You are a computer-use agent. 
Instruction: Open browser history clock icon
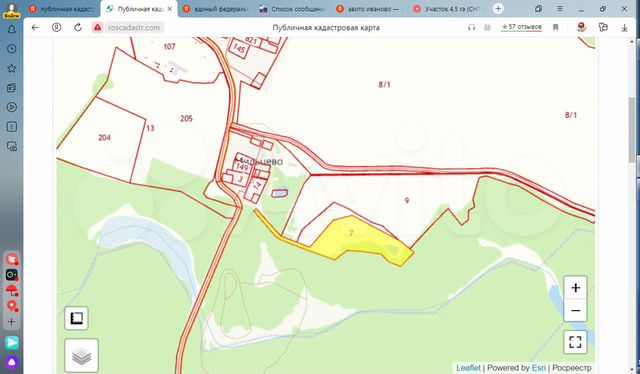[x=11, y=49]
